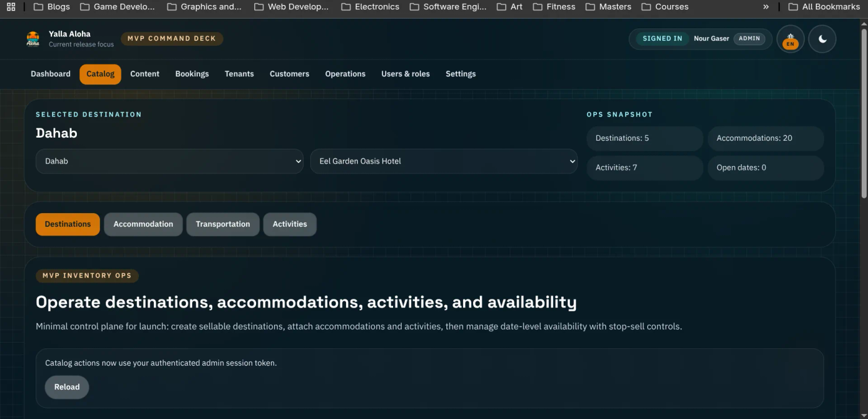Click the MVP COMMAND DECK badge
868x419 pixels.
[x=172, y=38]
